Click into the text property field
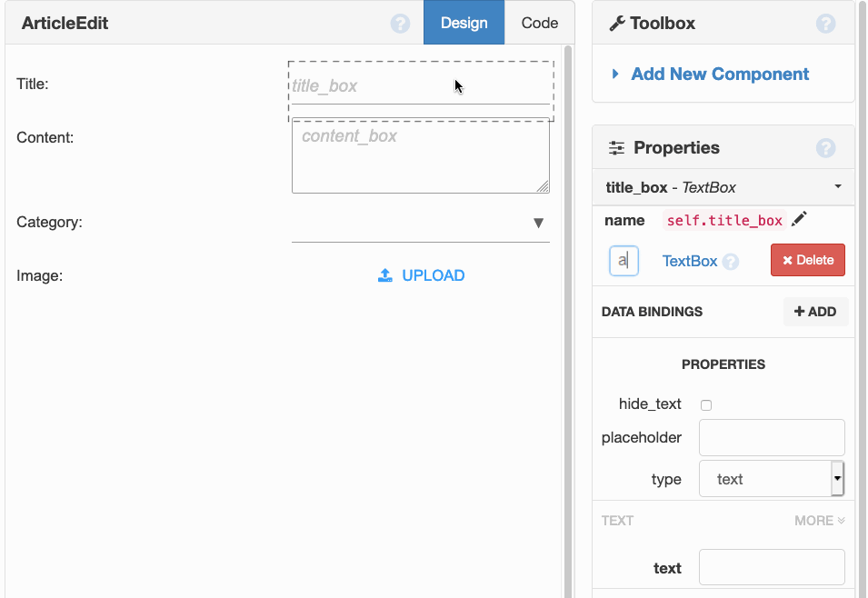The image size is (868, 598). (772, 567)
